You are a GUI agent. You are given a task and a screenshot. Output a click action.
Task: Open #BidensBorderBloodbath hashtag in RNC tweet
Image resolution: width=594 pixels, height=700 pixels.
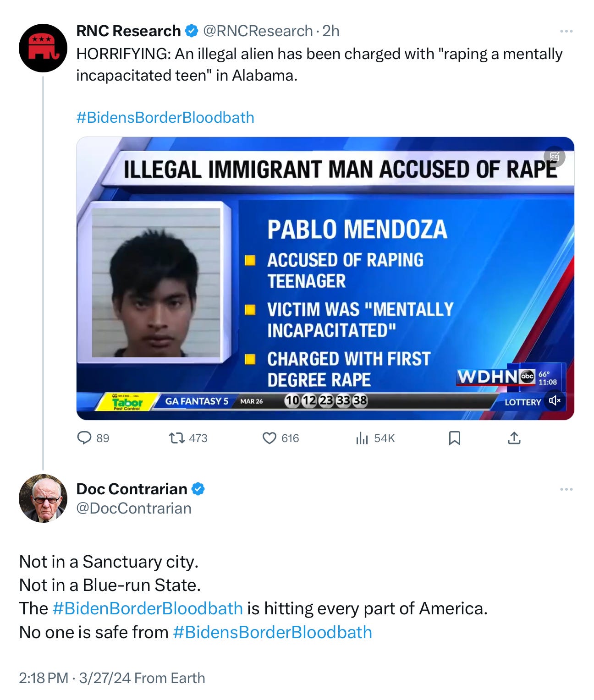tap(165, 117)
